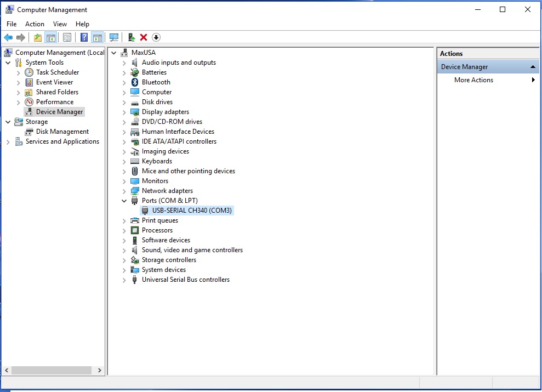542x392 pixels.
Task: Click the black down-arrow circle toolbar icon
Action: 156,37
